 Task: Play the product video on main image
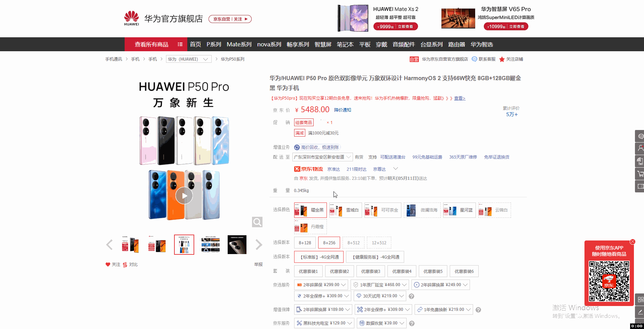click(x=184, y=196)
